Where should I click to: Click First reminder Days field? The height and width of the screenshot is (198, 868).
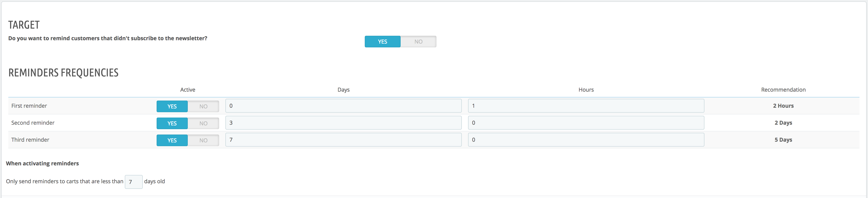point(343,106)
